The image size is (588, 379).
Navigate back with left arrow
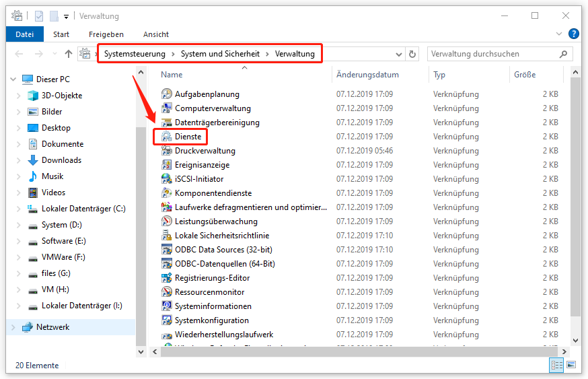(x=19, y=54)
